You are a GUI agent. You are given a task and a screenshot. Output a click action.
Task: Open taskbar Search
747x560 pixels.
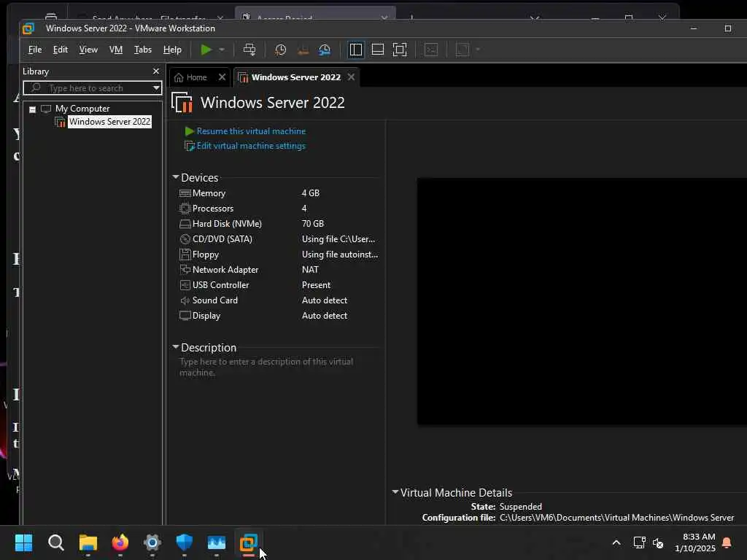point(55,542)
